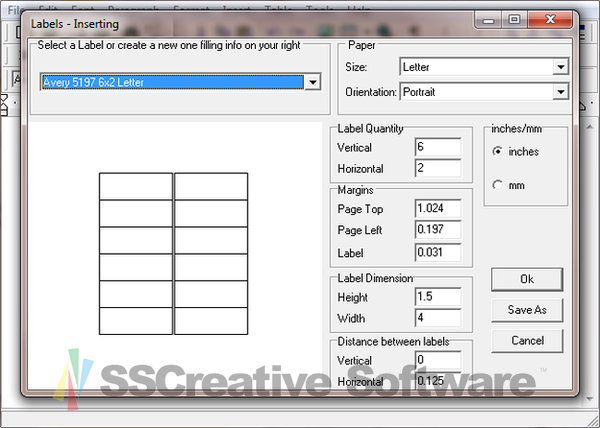Click the Label margin field
Screen dimensions: 600x428
pos(438,253)
